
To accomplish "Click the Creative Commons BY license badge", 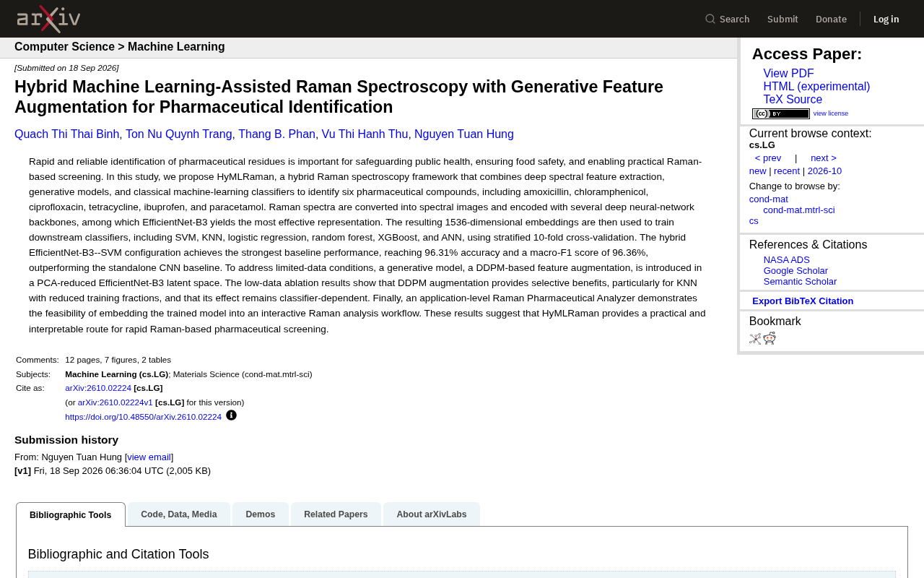I will 781,113.
